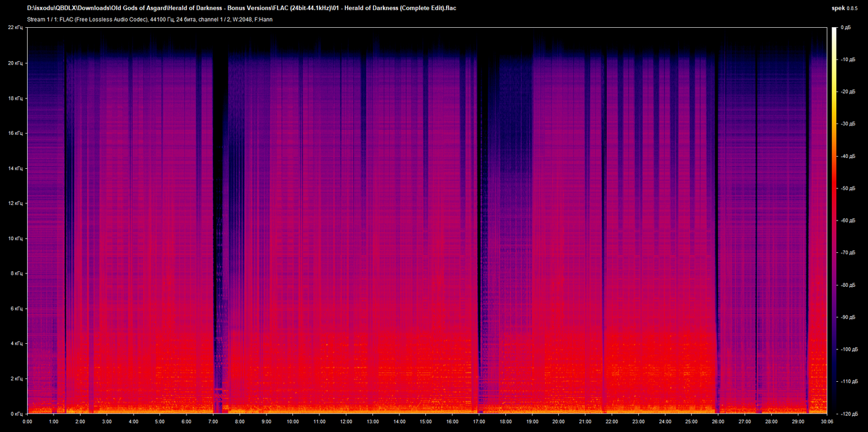Click the -50 дБ scale label
The height and width of the screenshot is (432, 868).
(848, 189)
